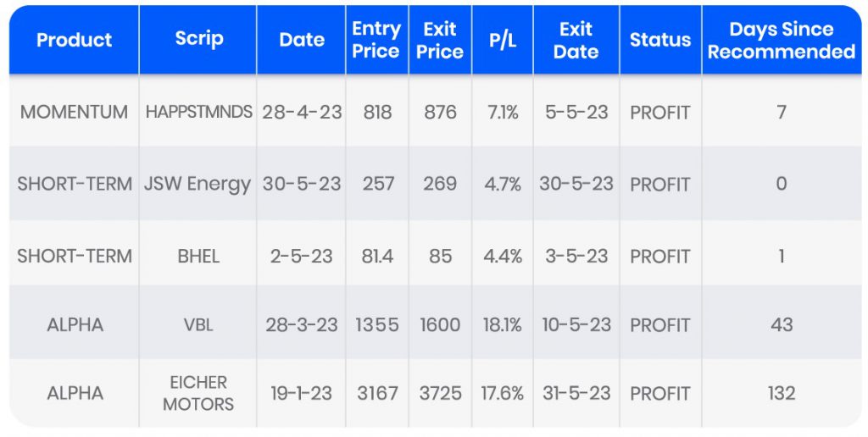Click the Entry Price column header
Viewport: 868px width, 437px height.
pos(376,40)
